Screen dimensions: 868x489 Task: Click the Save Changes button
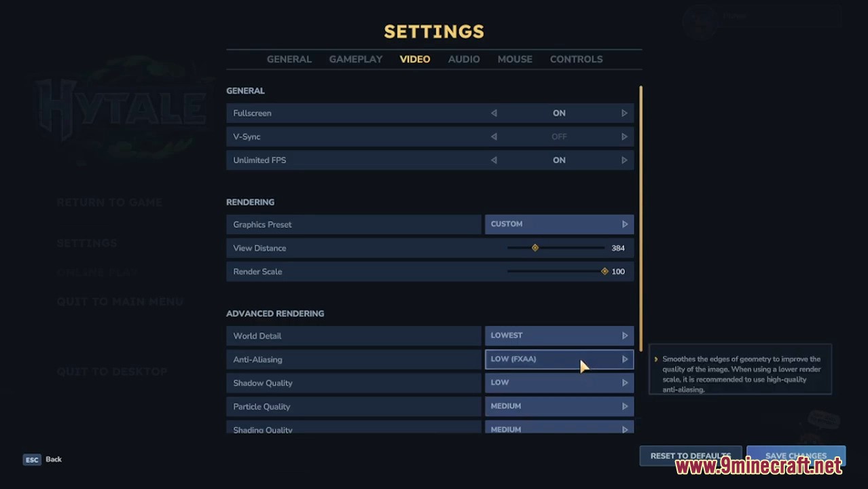tap(795, 455)
